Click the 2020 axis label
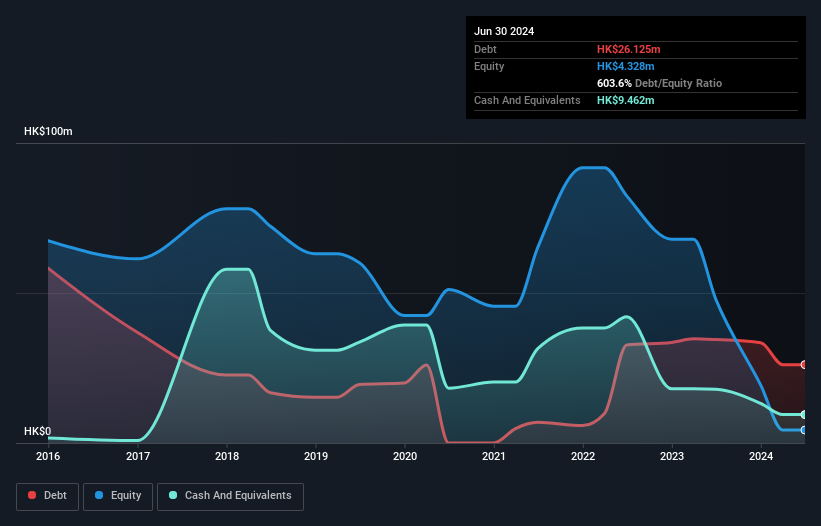 405,456
